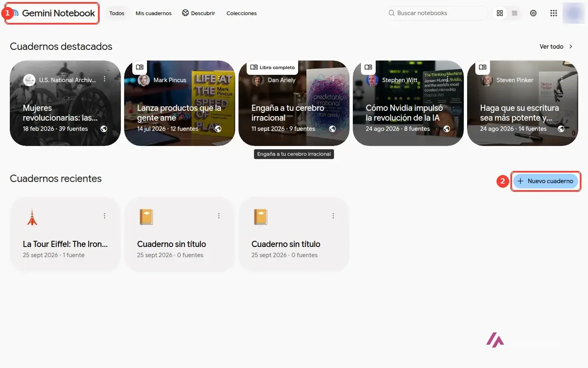This screenshot has height=368, width=588.
Task: Click the Eiffel Tower notebook icon
Action: (x=32, y=217)
